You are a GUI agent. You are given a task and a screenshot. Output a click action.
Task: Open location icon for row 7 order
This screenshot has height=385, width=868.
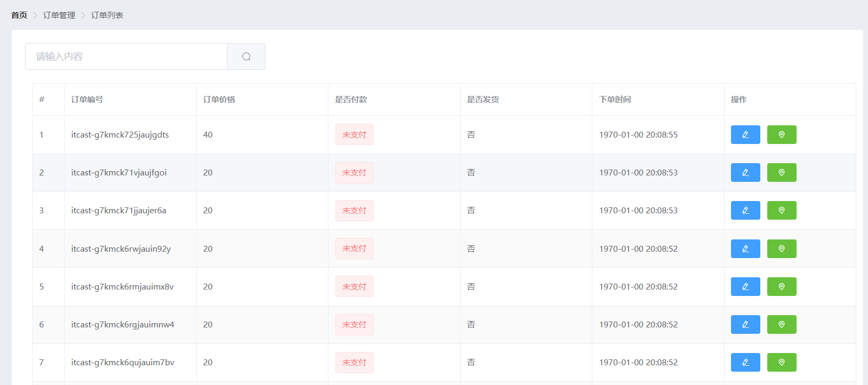(x=781, y=363)
